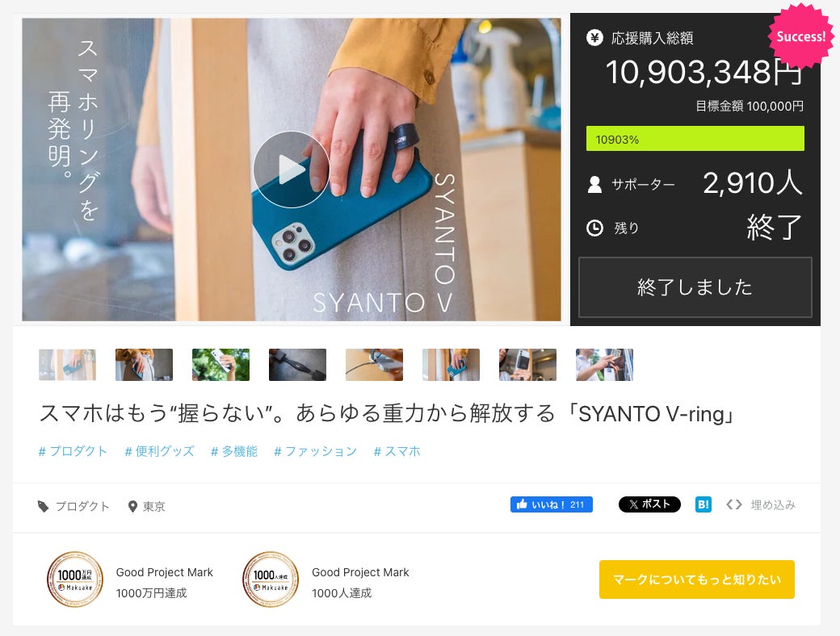Select the last gallery thumbnail

604,365
